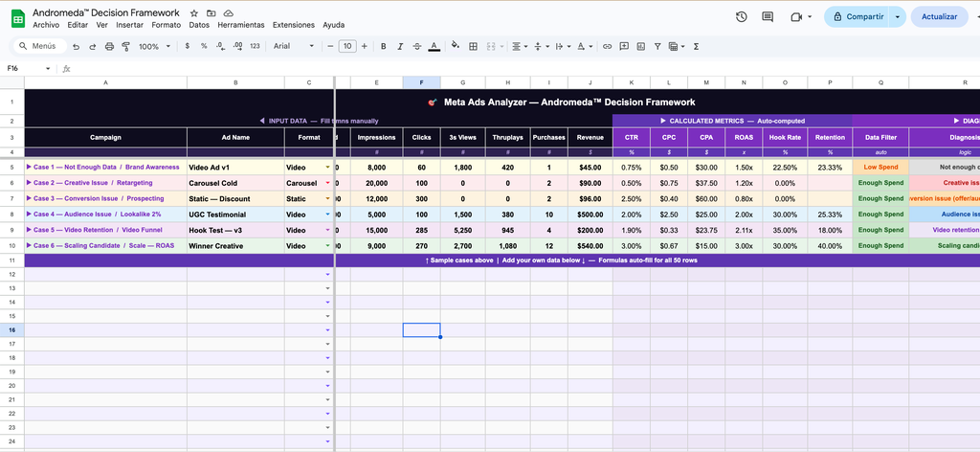Select row 16 header
The height and width of the screenshot is (452, 980).
click(x=11, y=329)
